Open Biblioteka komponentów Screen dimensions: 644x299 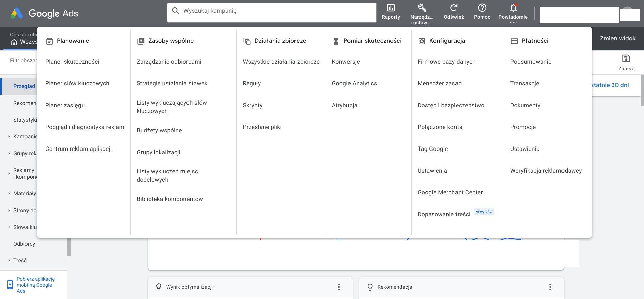coord(169,199)
